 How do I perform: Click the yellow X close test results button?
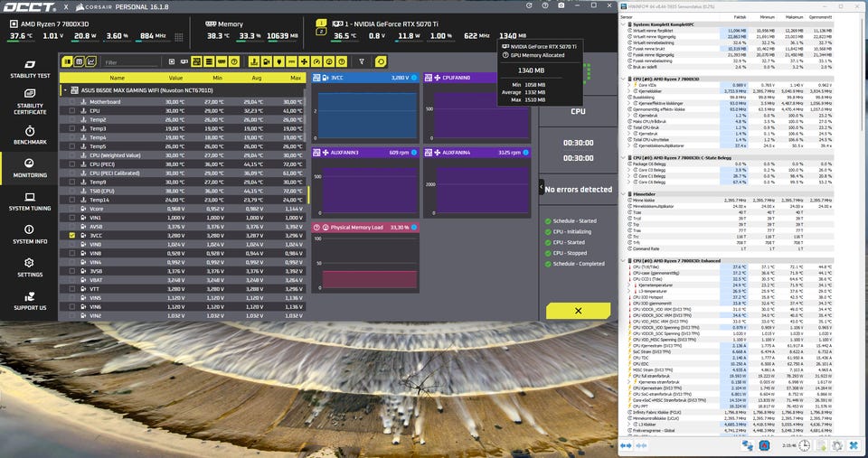tap(578, 311)
